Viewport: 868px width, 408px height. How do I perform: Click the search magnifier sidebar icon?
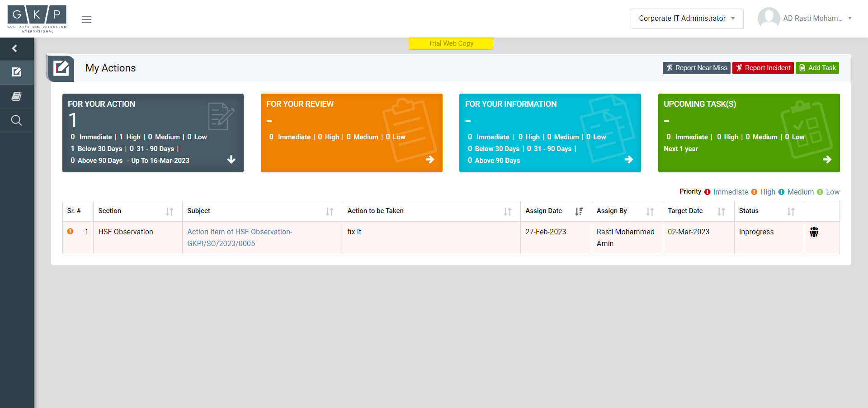(17, 120)
